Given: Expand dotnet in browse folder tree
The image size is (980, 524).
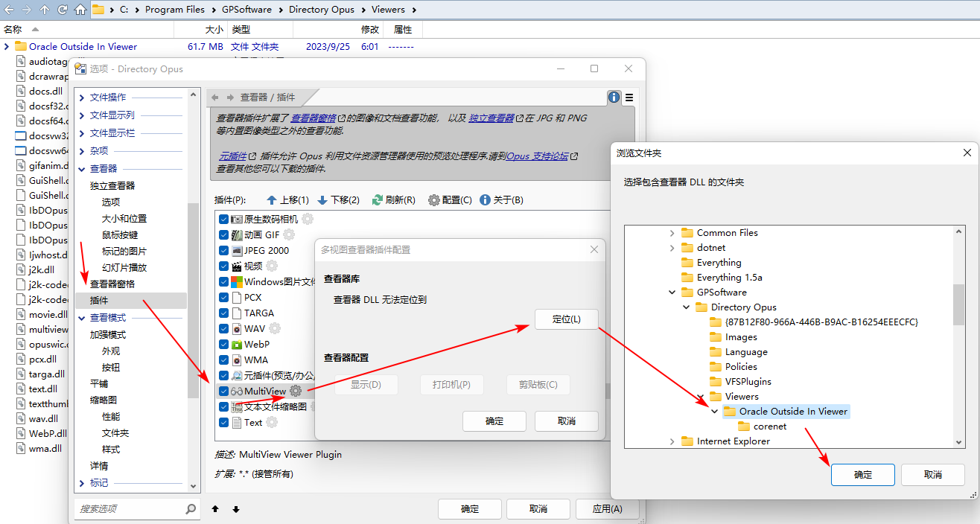Looking at the screenshot, I should 672,248.
